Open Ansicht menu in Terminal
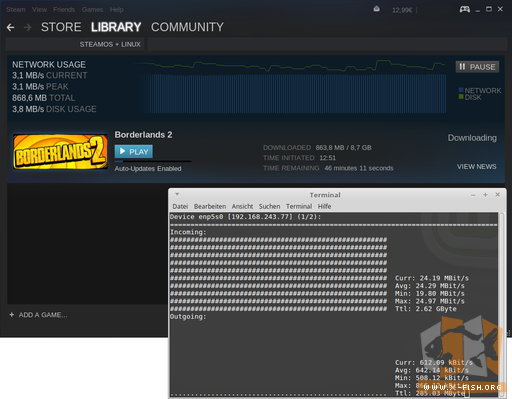Screen dimensions: 512x399 [242, 206]
